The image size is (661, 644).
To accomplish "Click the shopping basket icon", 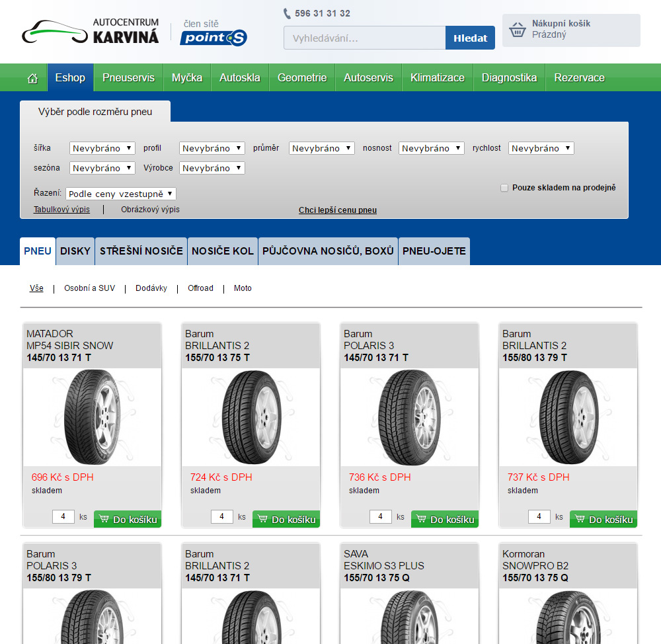I will pyautogui.click(x=518, y=30).
